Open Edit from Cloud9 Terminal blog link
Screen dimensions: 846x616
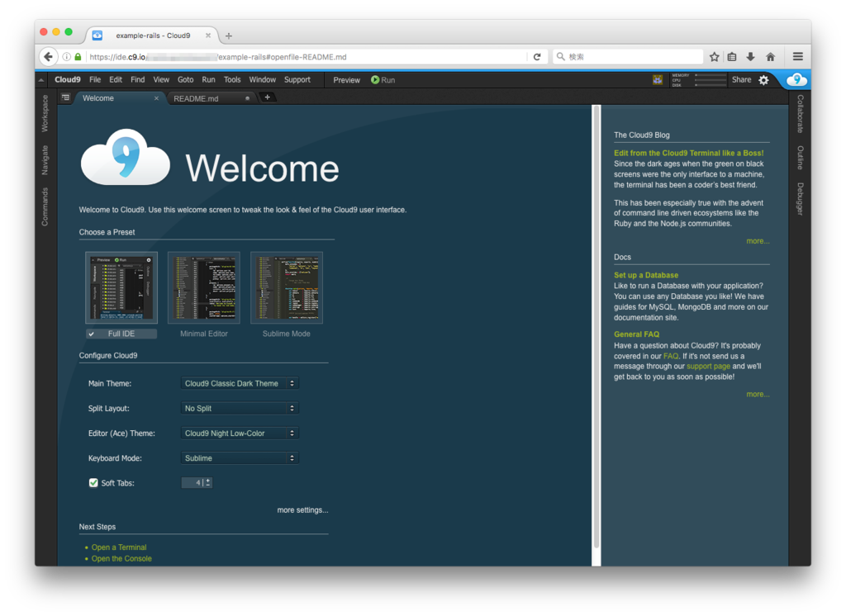[x=688, y=154]
